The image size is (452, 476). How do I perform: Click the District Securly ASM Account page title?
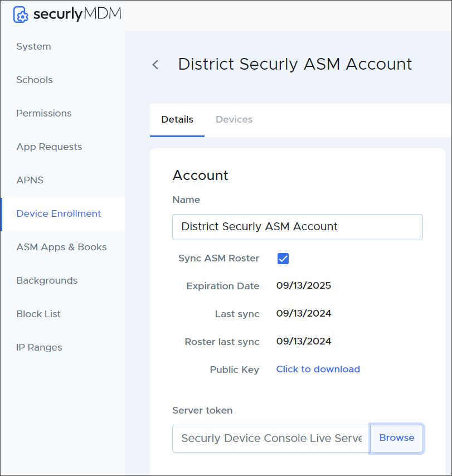pyautogui.click(x=295, y=64)
